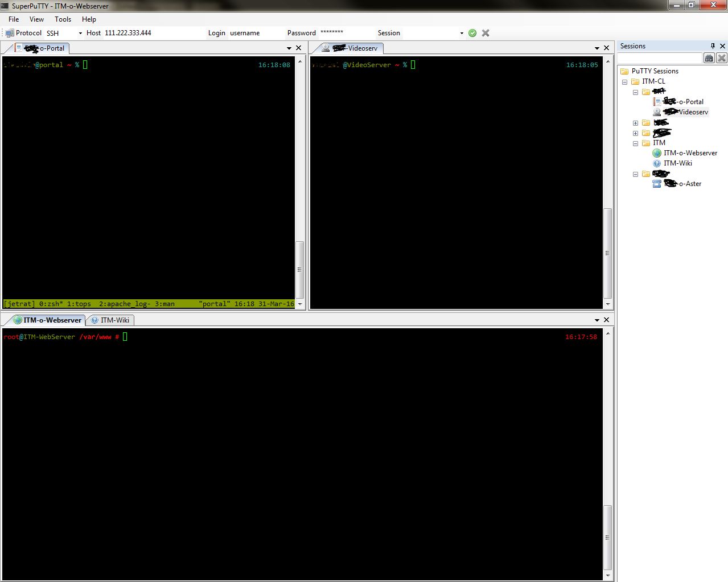Collapse the ITM-CL folder node

625,82
